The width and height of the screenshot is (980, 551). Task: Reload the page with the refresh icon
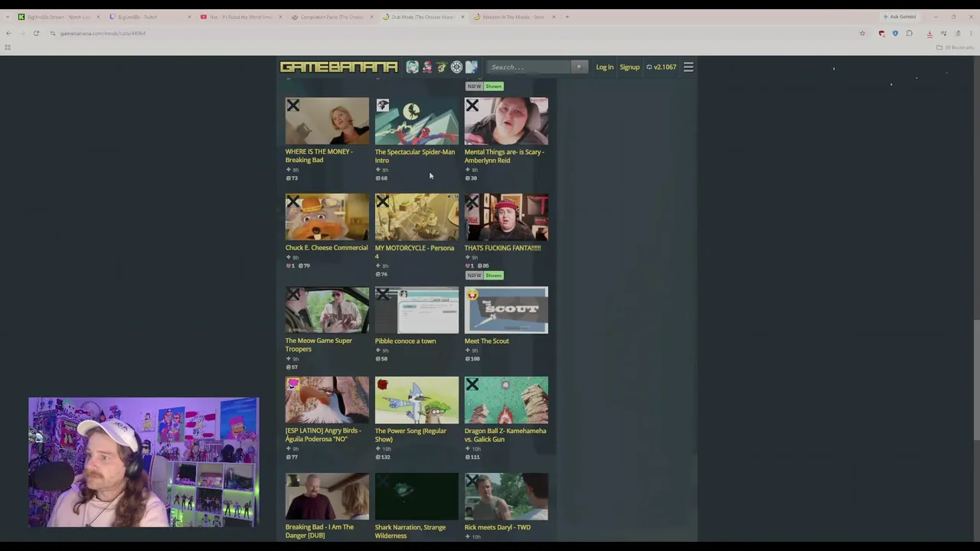point(36,34)
